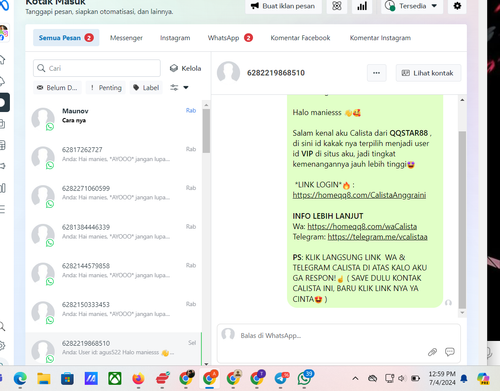500x391 pixels.
Task: Click the chat message scrollbar
Action: [x=462, y=220]
